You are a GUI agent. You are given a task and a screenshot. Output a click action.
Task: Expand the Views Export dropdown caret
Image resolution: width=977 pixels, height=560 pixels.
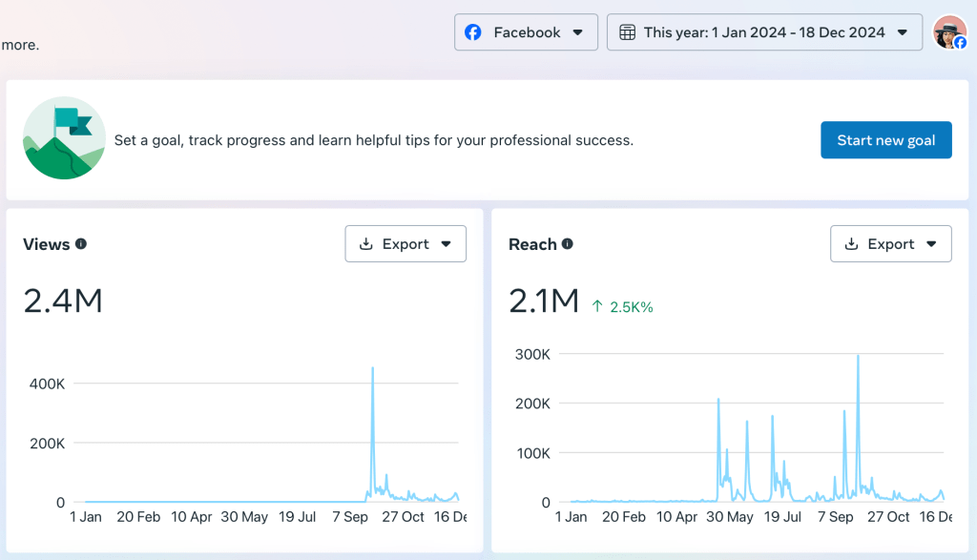(x=446, y=244)
